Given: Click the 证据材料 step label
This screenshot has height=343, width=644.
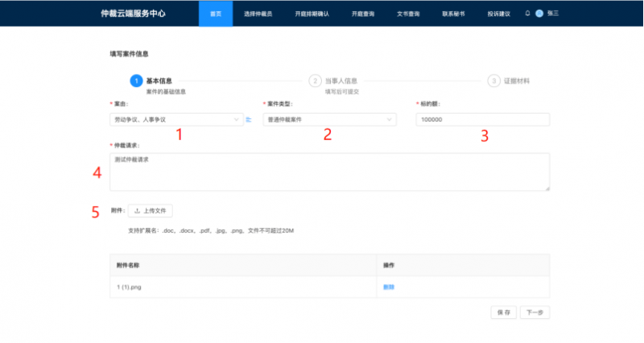Looking at the screenshot, I should point(517,81).
